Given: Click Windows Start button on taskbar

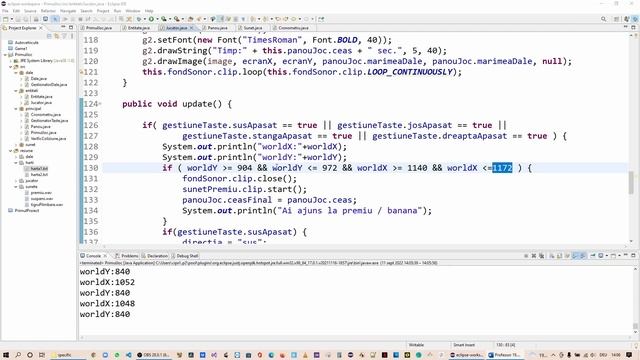Looking at the screenshot, I should point(6,355).
